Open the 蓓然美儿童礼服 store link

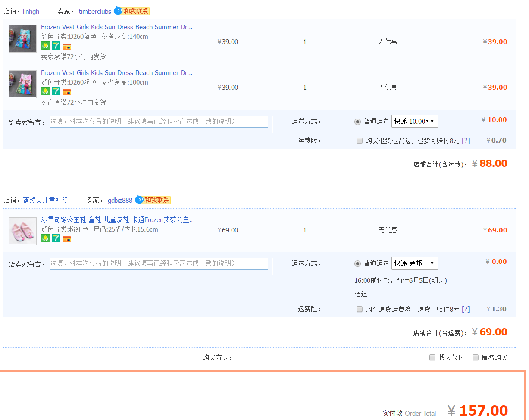(x=45, y=200)
